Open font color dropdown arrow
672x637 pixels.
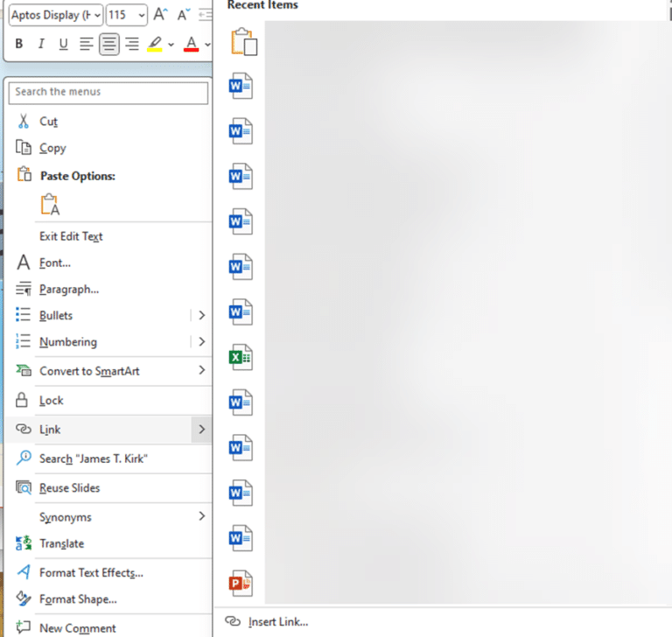(x=207, y=44)
